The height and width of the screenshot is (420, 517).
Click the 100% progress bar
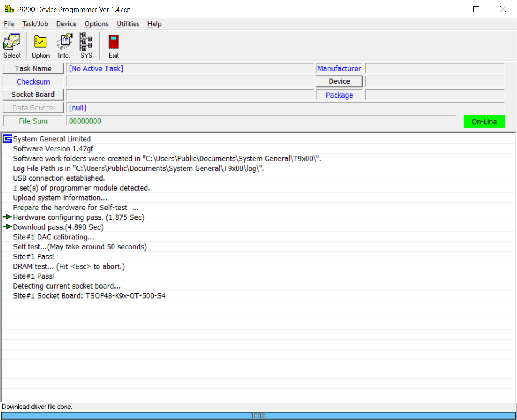pos(258,416)
